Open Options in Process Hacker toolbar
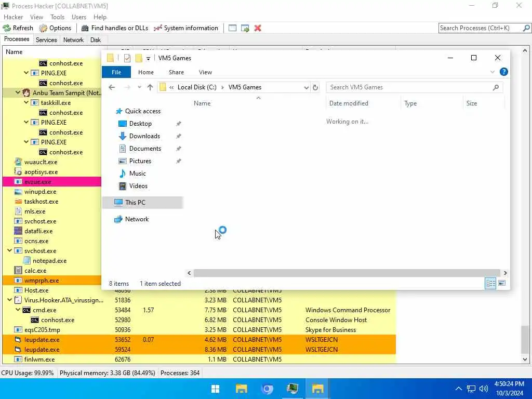Viewport: 532px width, 399px height. pyautogui.click(x=55, y=28)
